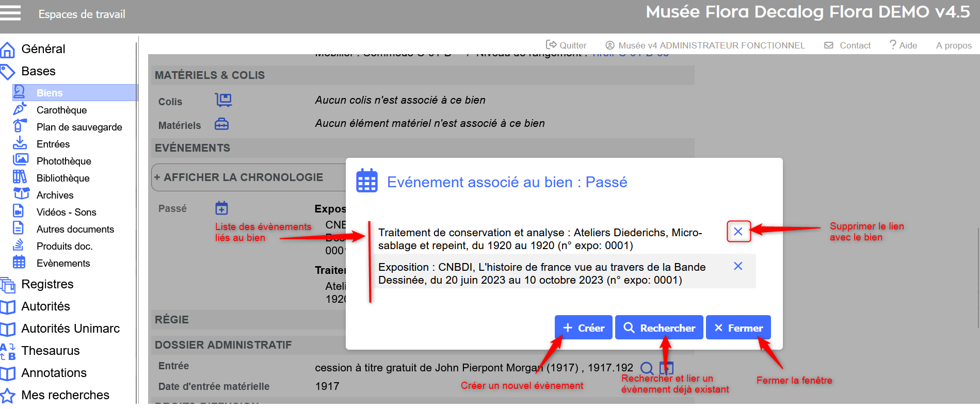The width and height of the screenshot is (980, 409).
Task: Open the Thesaurus menu
Action: 50,351
